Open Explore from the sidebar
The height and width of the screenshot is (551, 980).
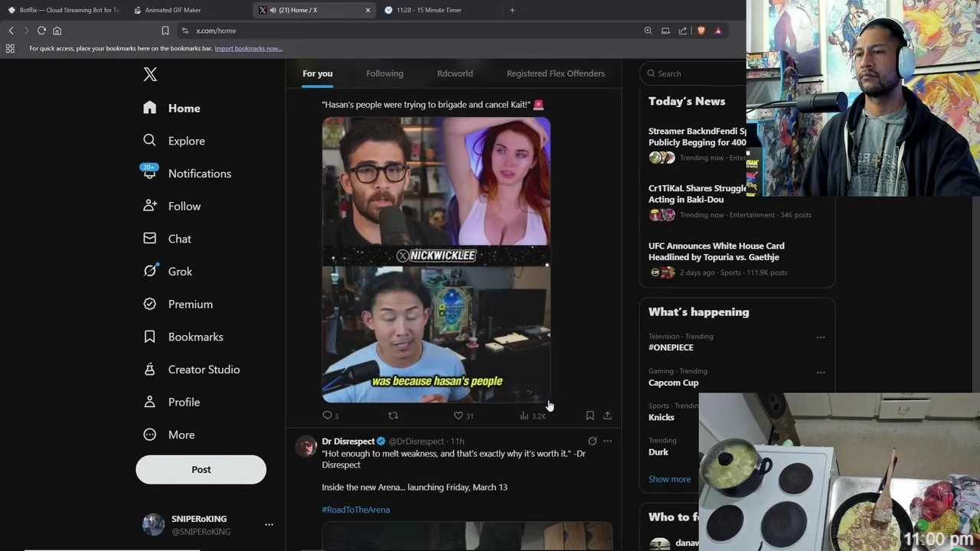175,141
